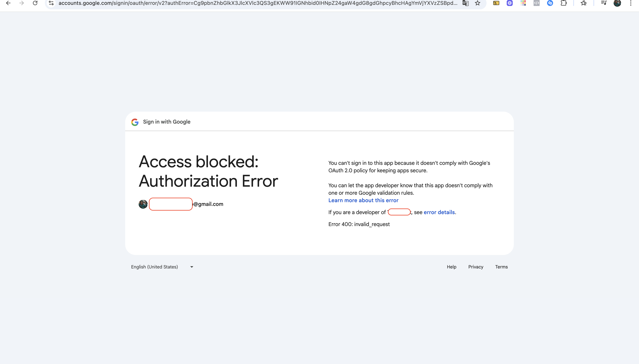
Task: Open Chrome three-dot menu
Action: [631, 3]
